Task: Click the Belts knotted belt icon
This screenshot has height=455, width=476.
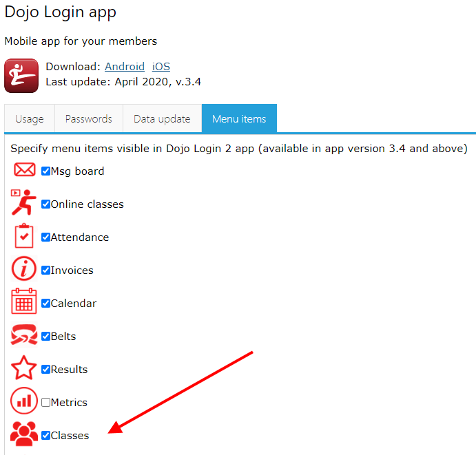Action: tap(24, 335)
